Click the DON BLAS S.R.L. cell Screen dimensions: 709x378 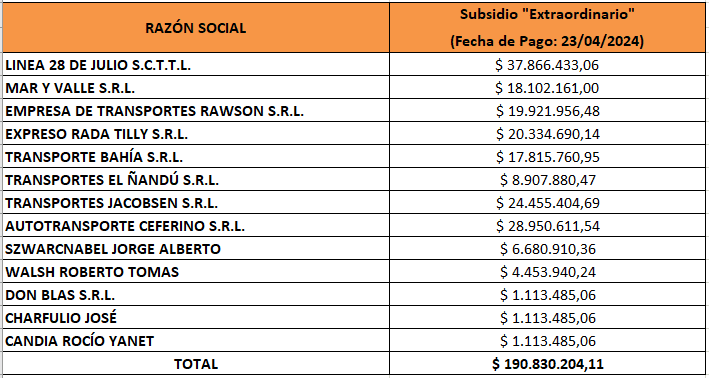(x=196, y=295)
